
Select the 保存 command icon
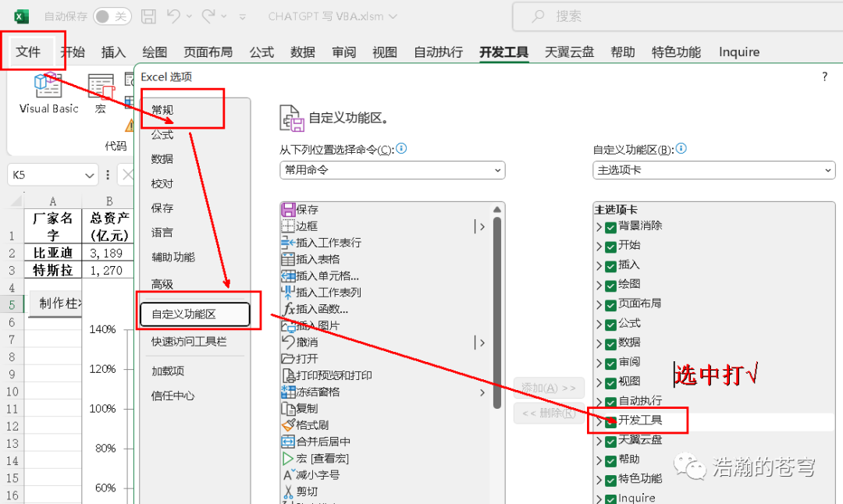pos(288,210)
